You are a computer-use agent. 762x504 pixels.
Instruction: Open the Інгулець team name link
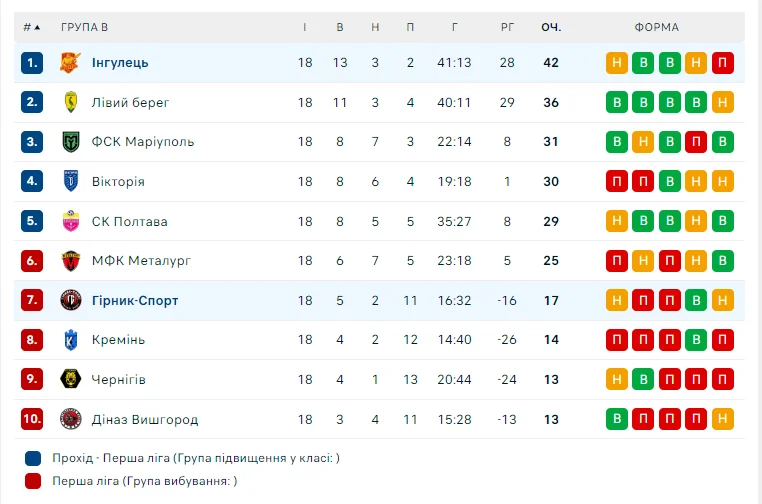(119, 62)
